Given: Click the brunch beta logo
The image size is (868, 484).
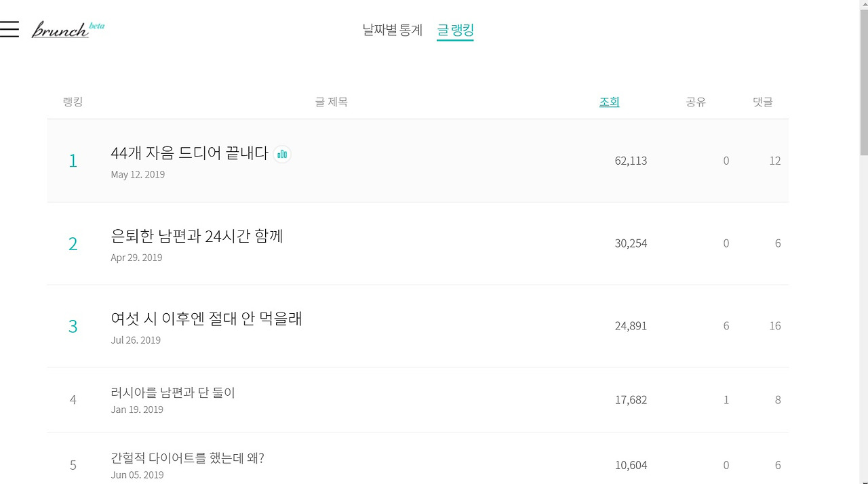Looking at the screenshot, I should click(x=68, y=30).
